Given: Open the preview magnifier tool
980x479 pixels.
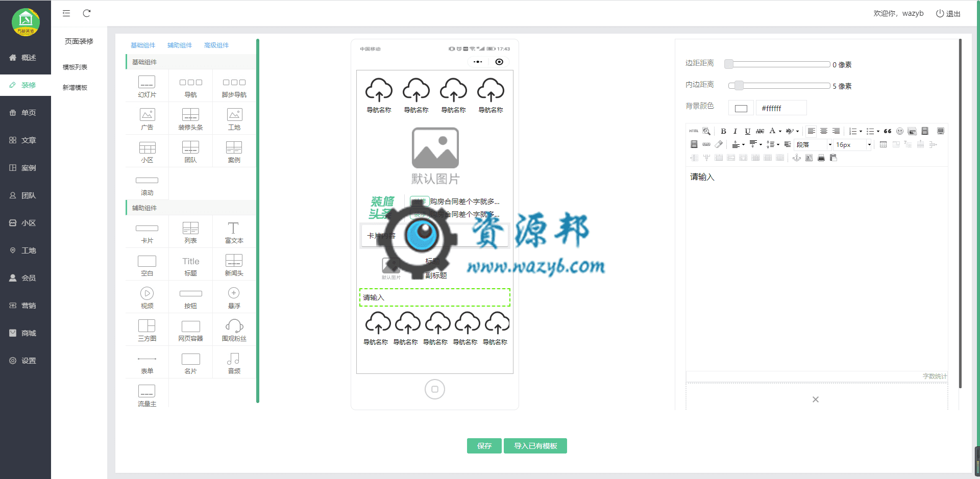Looking at the screenshot, I should (706, 131).
